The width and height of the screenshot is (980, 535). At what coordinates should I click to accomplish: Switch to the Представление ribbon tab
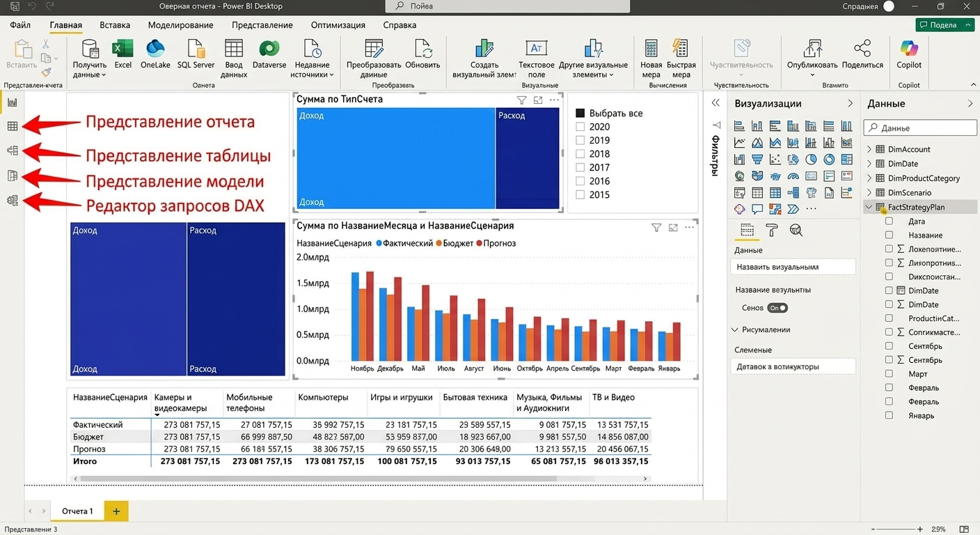262,25
